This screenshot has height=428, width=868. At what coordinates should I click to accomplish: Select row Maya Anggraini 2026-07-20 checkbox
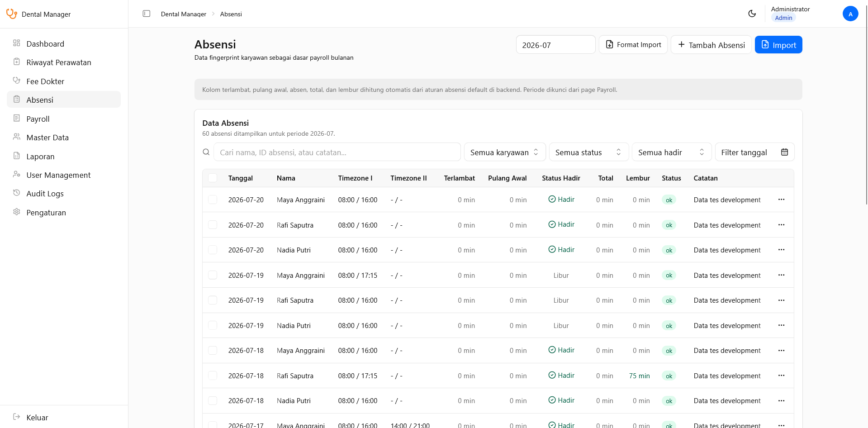coord(213,200)
